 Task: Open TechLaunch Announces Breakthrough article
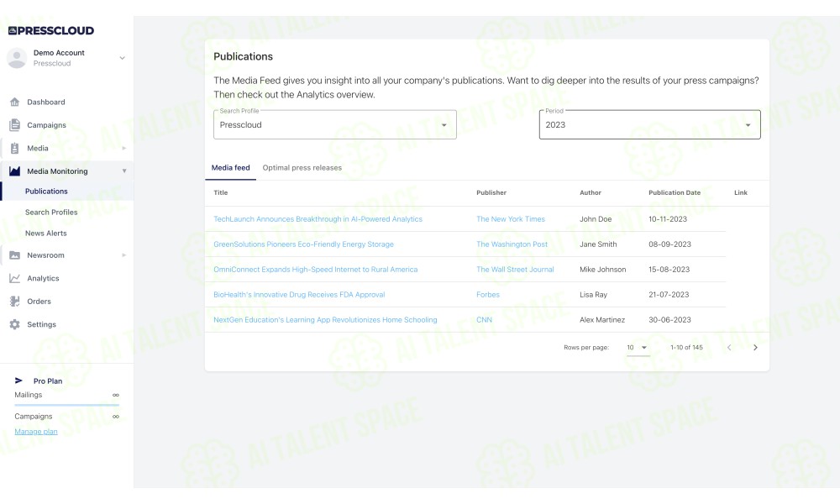pyautogui.click(x=318, y=219)
